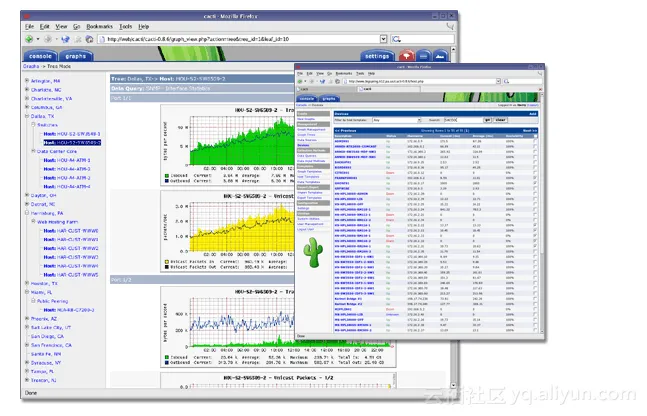
Task: Click the search engine icon in the front window search box
Action: coord(506,81)
